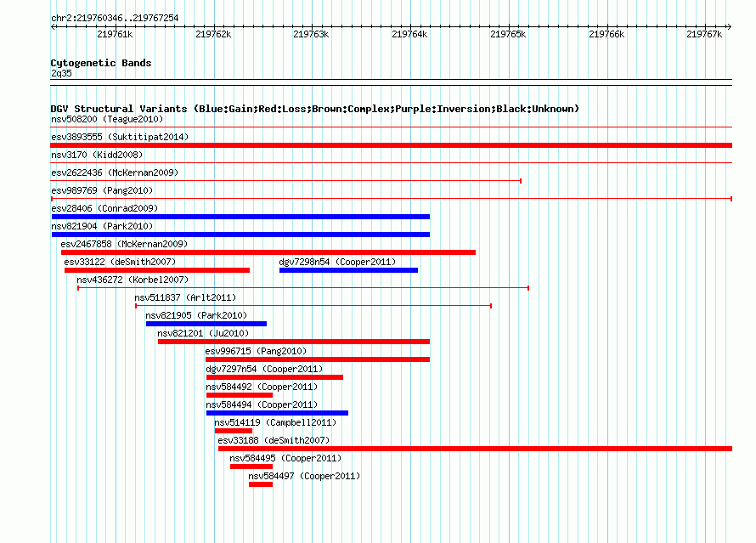Select the esv33122 (deSmith2007) red bar

coord(157,270)
